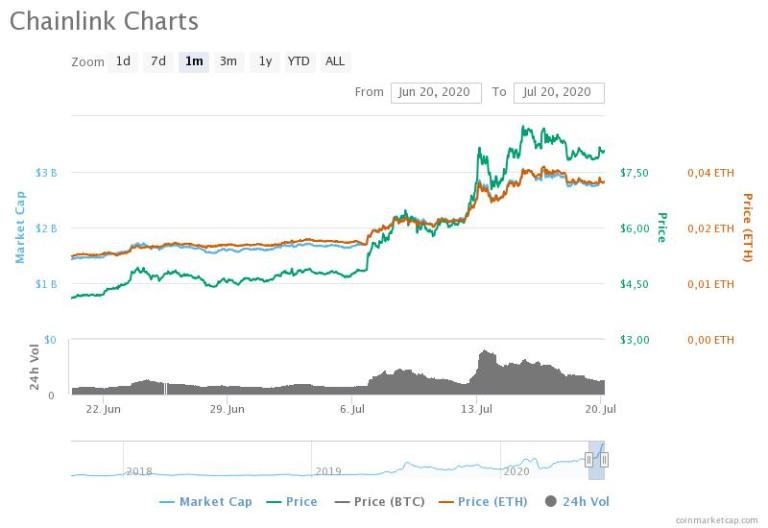The height and width of the screenshot is (528, 768).
Task: Enable Price (BTC) series in legend
Action: [379, 502]
